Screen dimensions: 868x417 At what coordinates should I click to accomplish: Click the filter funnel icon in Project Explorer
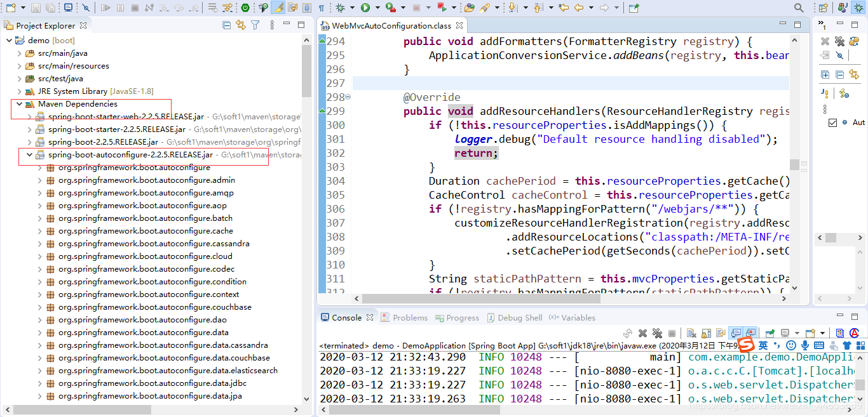point(255,25)
